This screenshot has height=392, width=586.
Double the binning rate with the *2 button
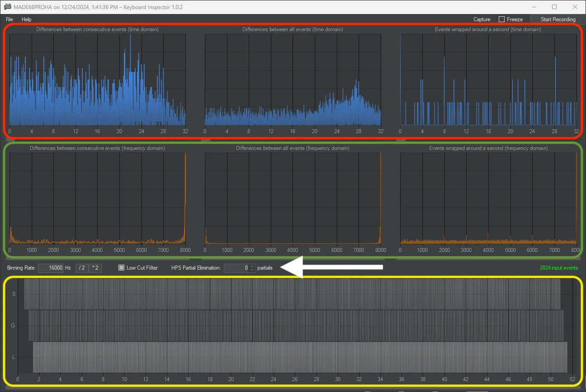[x=95, y=268]
